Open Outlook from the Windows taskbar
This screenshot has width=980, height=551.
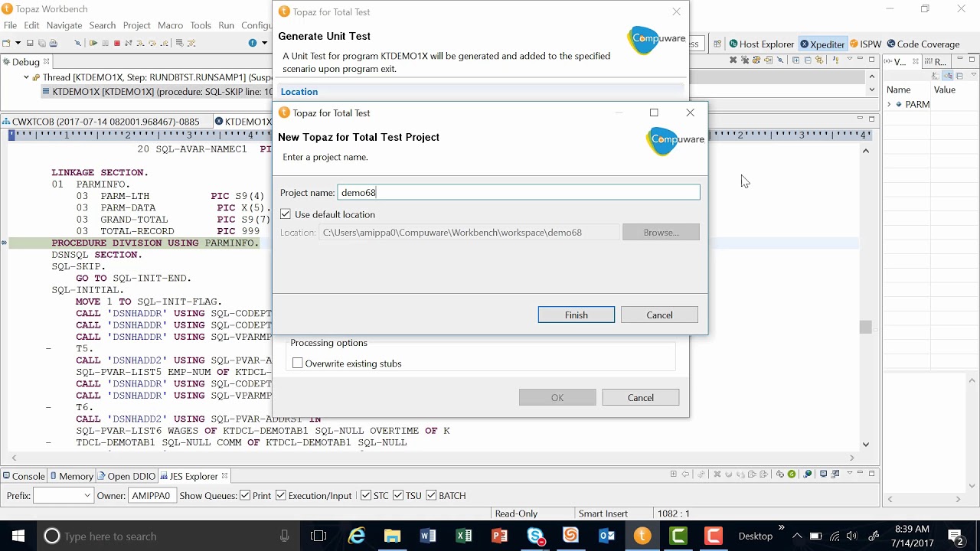click(x=606, y=536)
